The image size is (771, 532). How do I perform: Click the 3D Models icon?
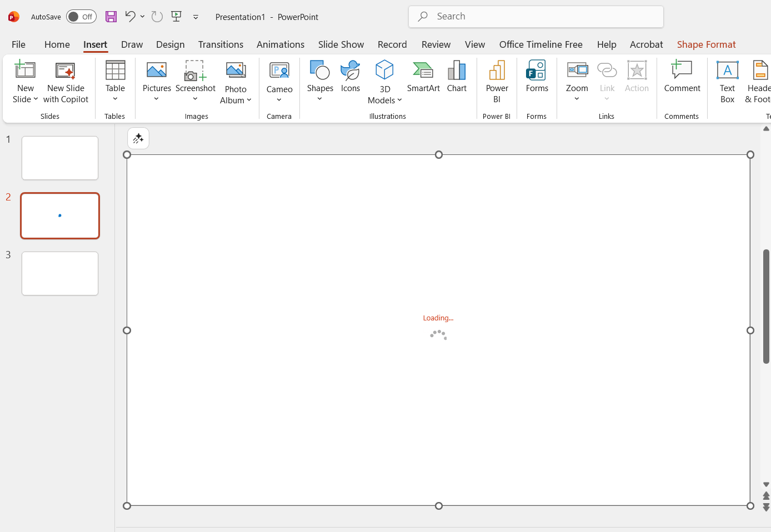tap(384, 70)
